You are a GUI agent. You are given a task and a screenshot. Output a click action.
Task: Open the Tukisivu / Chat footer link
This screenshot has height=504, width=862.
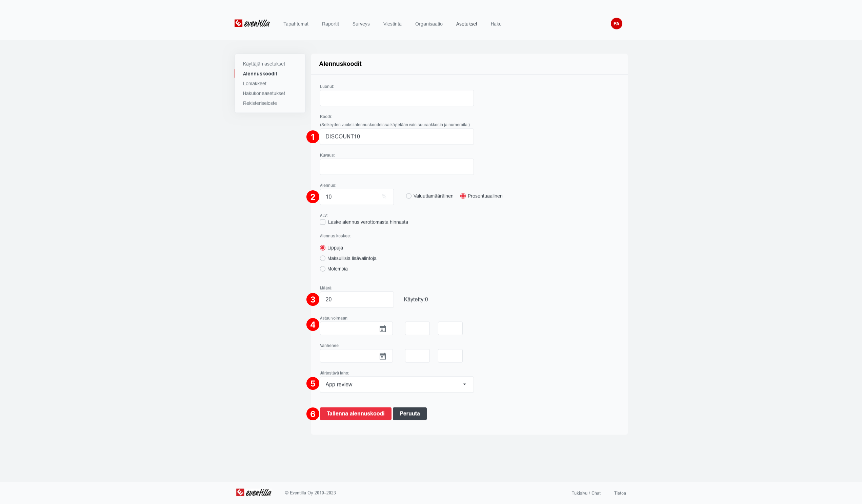tap(586, 493)
